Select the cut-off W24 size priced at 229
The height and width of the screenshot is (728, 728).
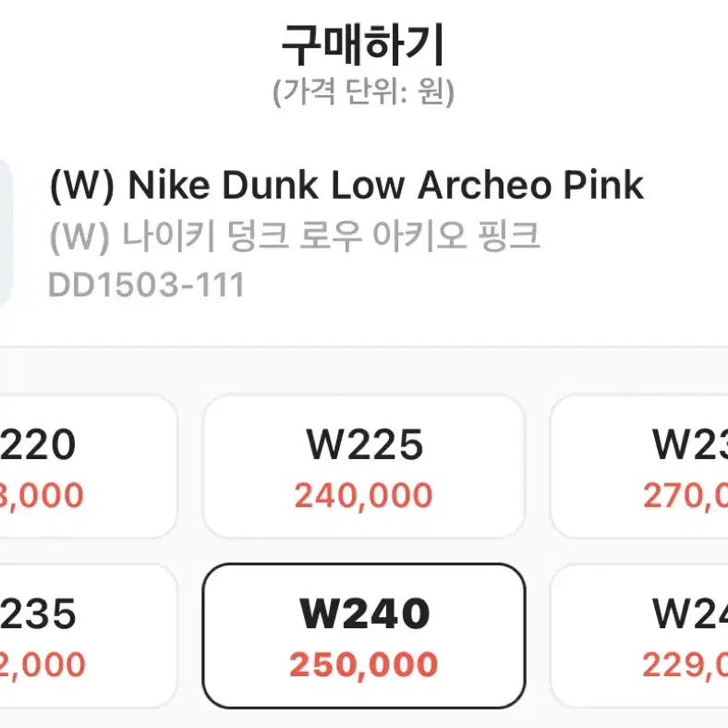(x=639, y=636)
